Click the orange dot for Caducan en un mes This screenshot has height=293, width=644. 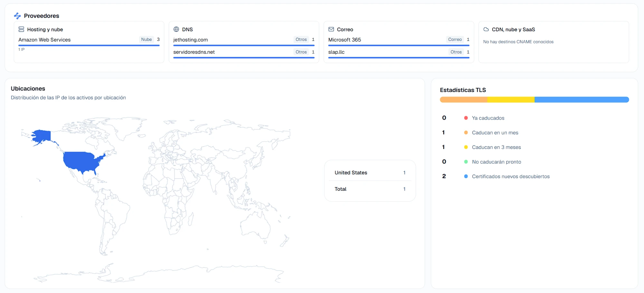(466, 133)
